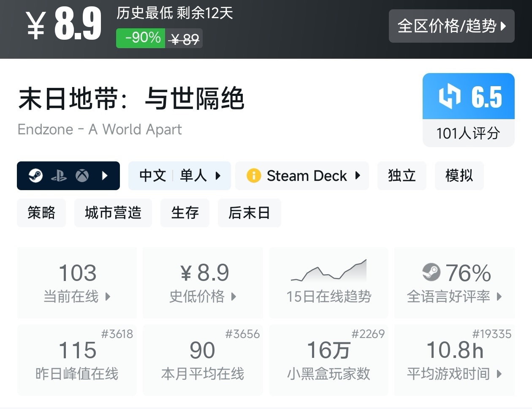Click the yellow Steam Deck info icon
Image resolution: width=532 pixels, height=409 pixels.
(254, 175)
